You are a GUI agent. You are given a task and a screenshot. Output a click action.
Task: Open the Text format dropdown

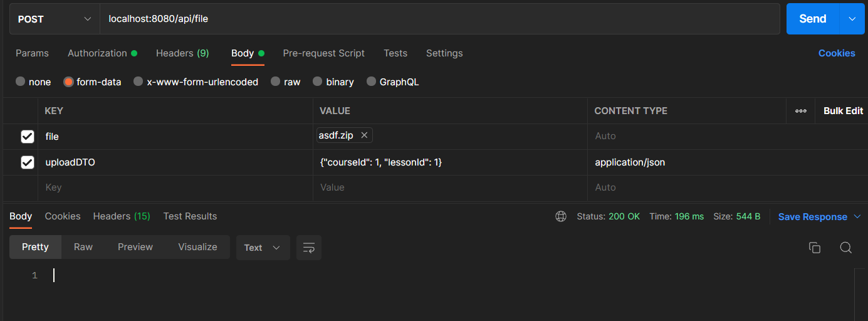263,248
